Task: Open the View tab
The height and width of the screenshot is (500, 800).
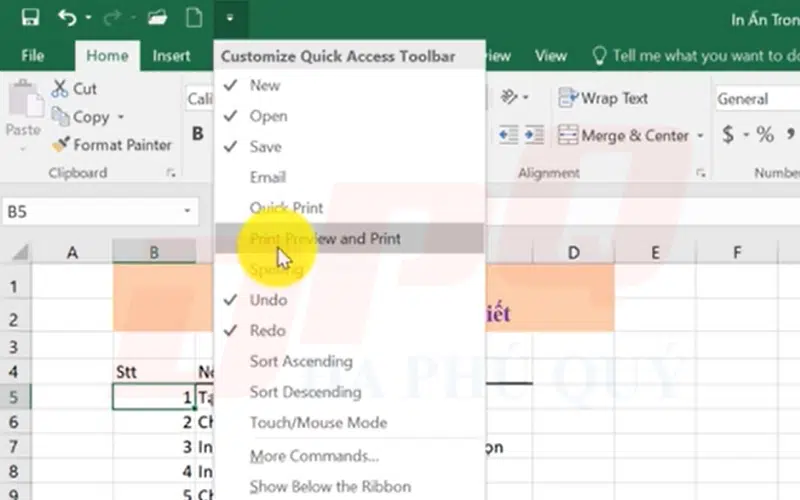Action: (551, 55)
